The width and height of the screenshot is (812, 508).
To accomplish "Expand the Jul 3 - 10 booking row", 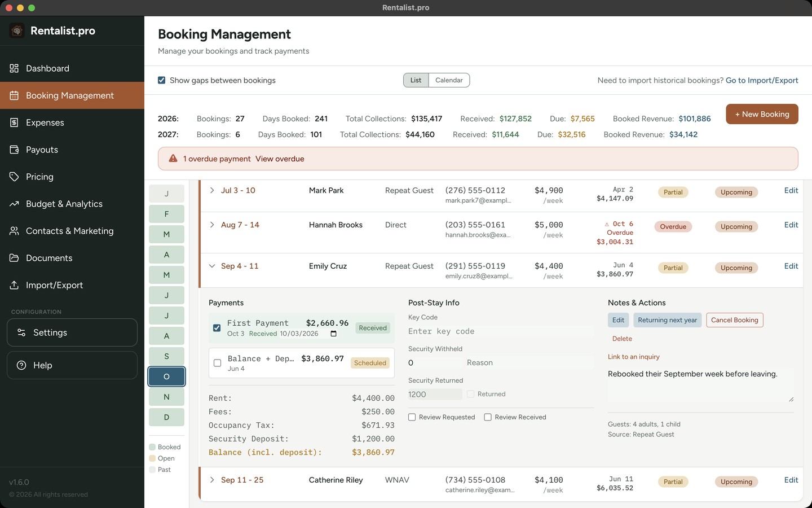I will pyautogui.click(x=212, y=190).
